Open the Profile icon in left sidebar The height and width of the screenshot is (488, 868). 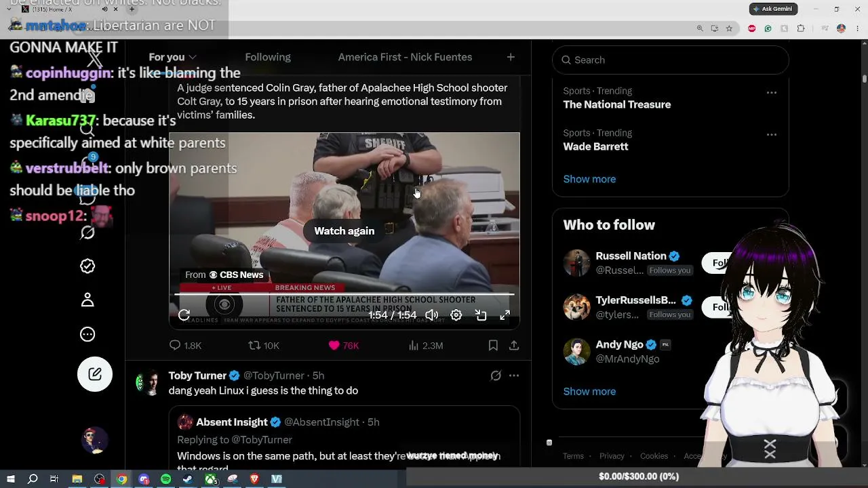tap(87, 300)
